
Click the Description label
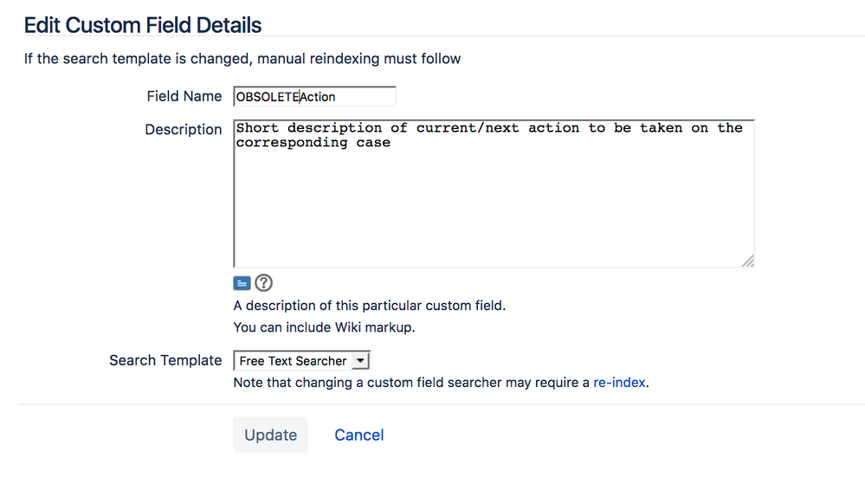[184, 129]
